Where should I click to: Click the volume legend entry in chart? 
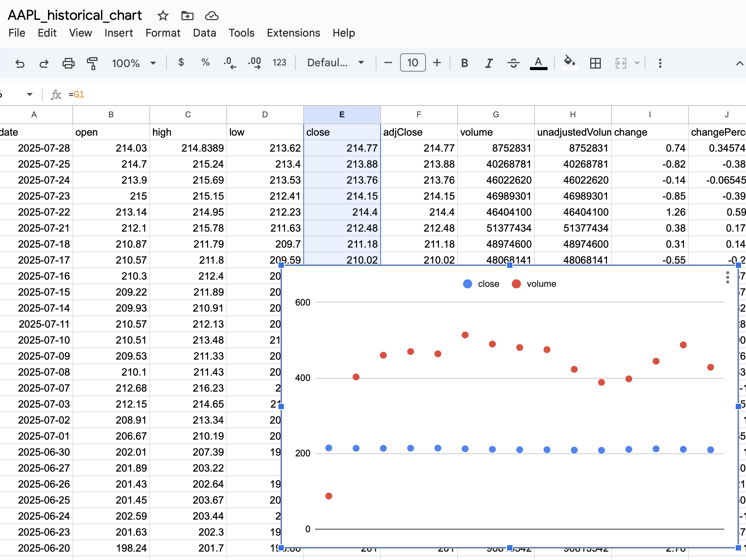pyautogui.click(x=534, y=284)
